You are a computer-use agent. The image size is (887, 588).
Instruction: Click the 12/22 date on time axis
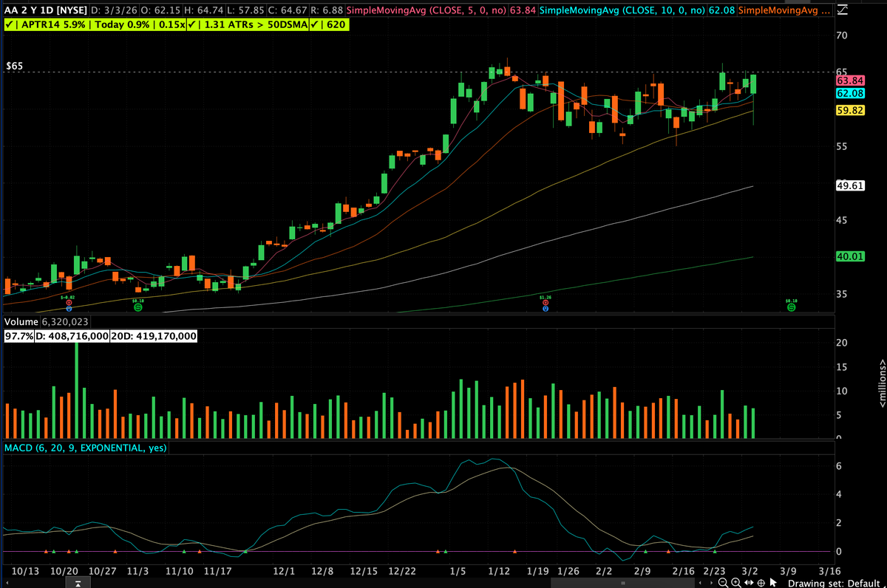403,571
